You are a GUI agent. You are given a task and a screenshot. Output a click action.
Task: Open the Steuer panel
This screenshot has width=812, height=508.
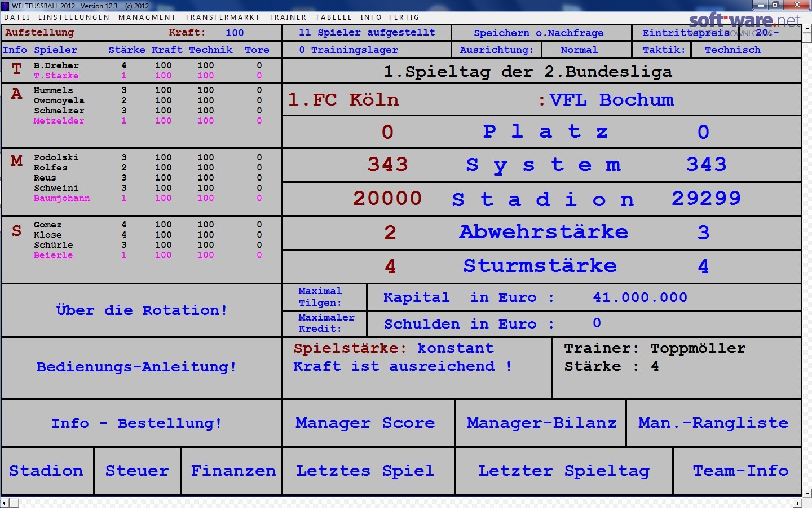[x=137, y=471]
